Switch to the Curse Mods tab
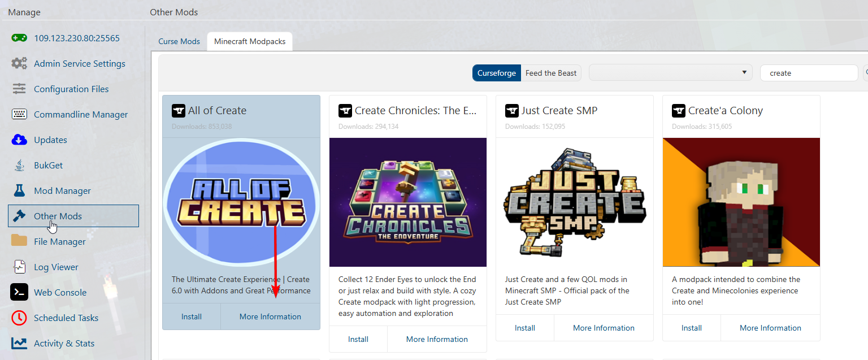868x360 pixels. click(179, 41)
